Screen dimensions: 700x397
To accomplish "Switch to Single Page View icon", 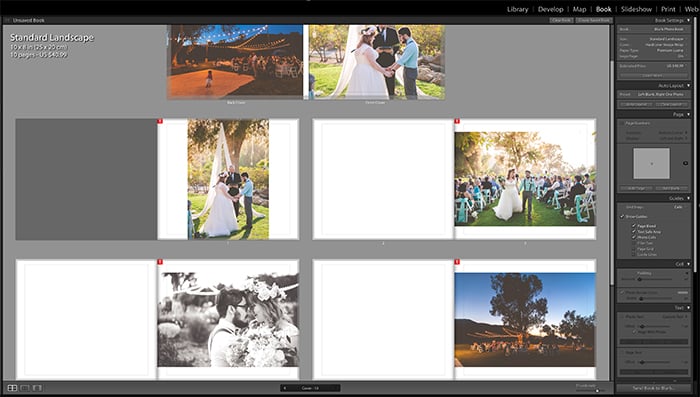I will 37,388.
